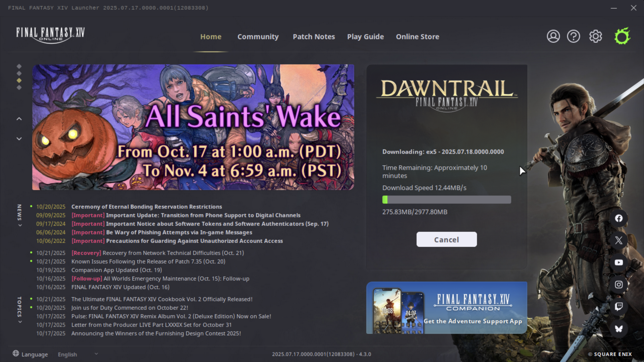
Task: Open the Instagram social icon
Action: pyautogui.click(x=619, y=285)
